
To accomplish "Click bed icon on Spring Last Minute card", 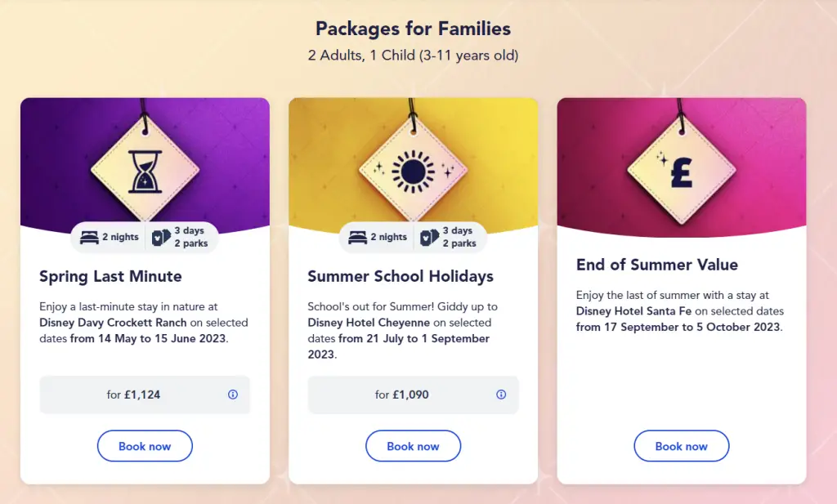I will click(89, 238).
